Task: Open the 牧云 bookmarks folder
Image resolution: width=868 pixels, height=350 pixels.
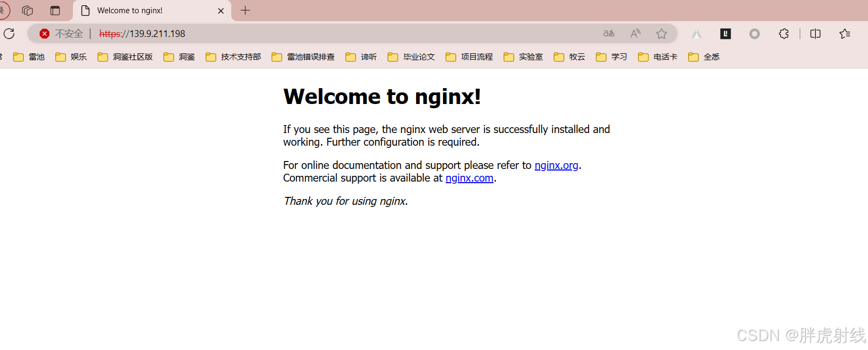Action: 570,57
